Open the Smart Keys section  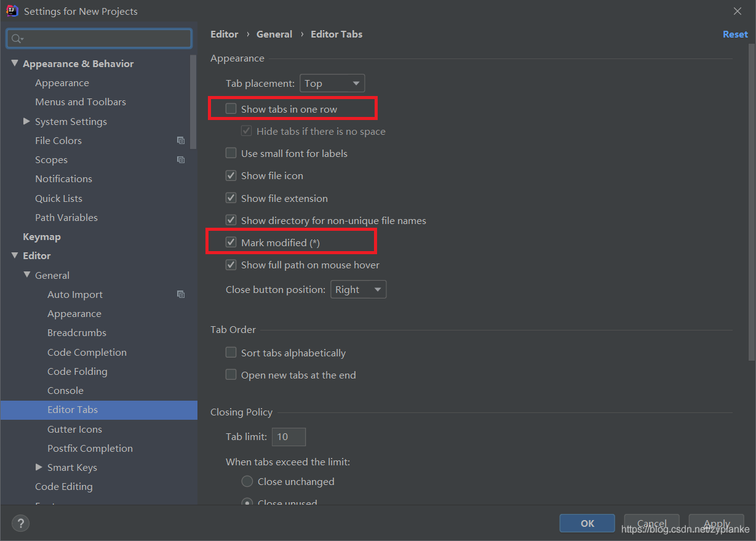click(37, 467)
